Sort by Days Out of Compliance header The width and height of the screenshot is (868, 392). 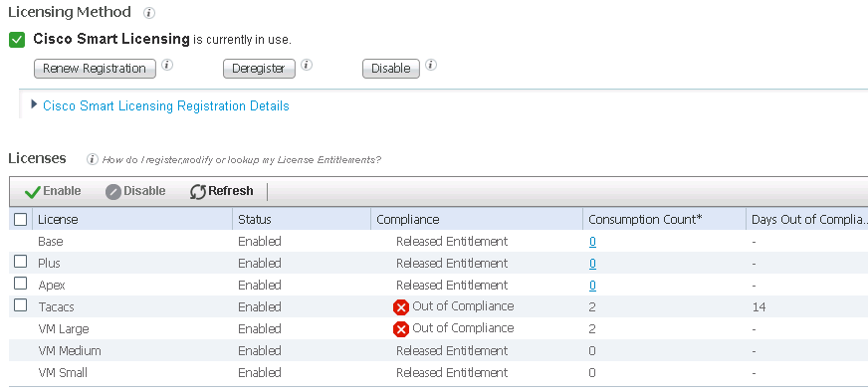pyautogui.click(x=808, y=220)
